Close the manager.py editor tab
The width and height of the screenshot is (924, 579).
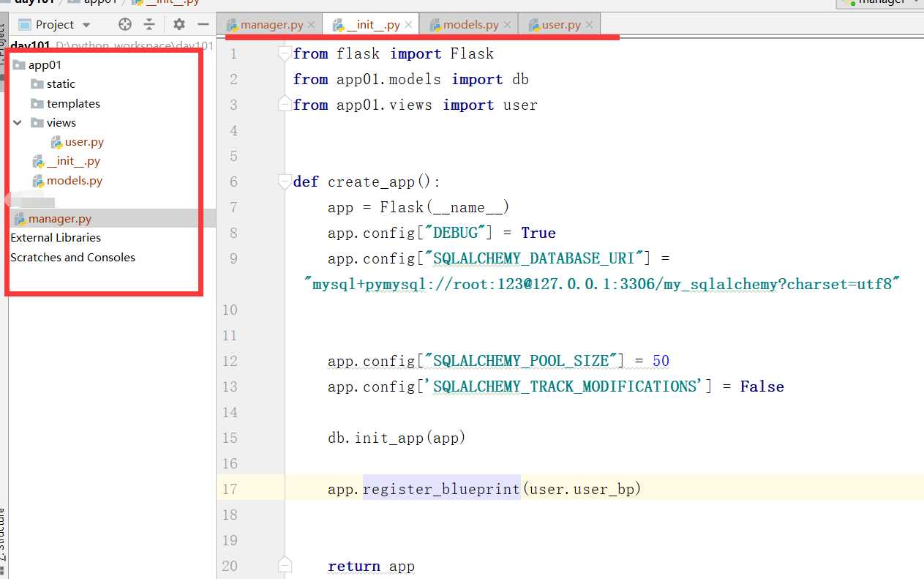311,25
